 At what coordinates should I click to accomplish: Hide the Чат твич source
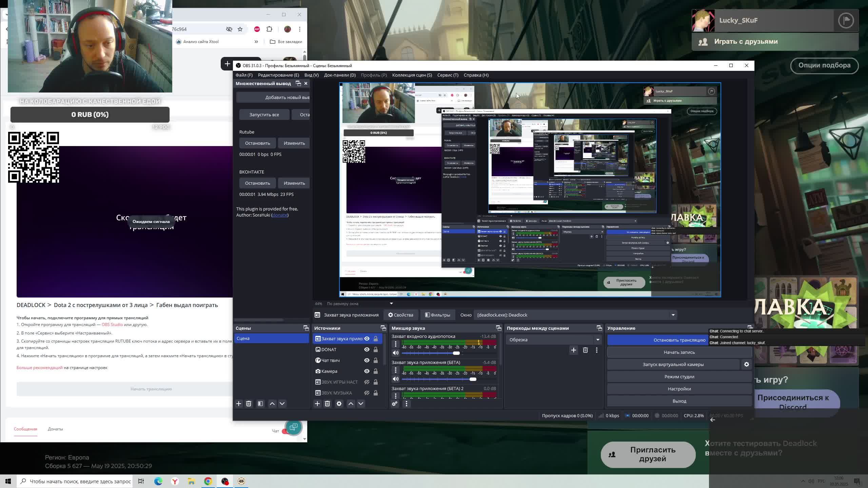(x=367, y=360)
